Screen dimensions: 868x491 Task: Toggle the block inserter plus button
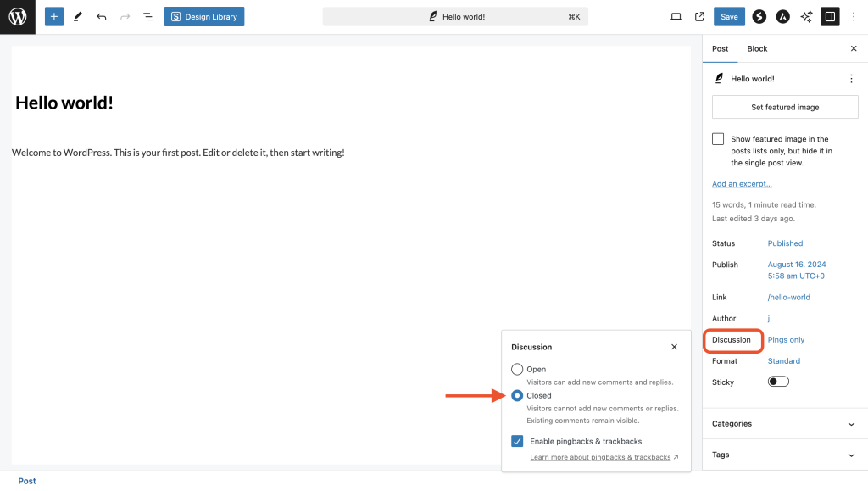pyautogui.click(x=54, y=17)
